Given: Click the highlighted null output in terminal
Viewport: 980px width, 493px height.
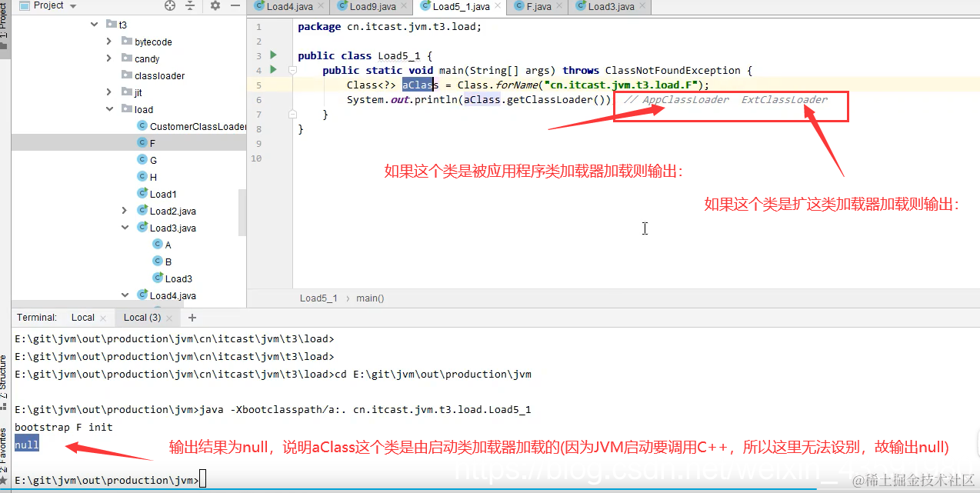Looking at the screenshot, I should tap(26, 445).
